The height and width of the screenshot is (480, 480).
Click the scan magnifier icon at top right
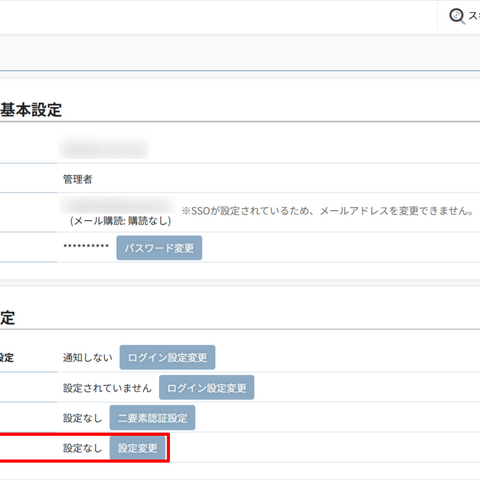click(x=457, y=16)
